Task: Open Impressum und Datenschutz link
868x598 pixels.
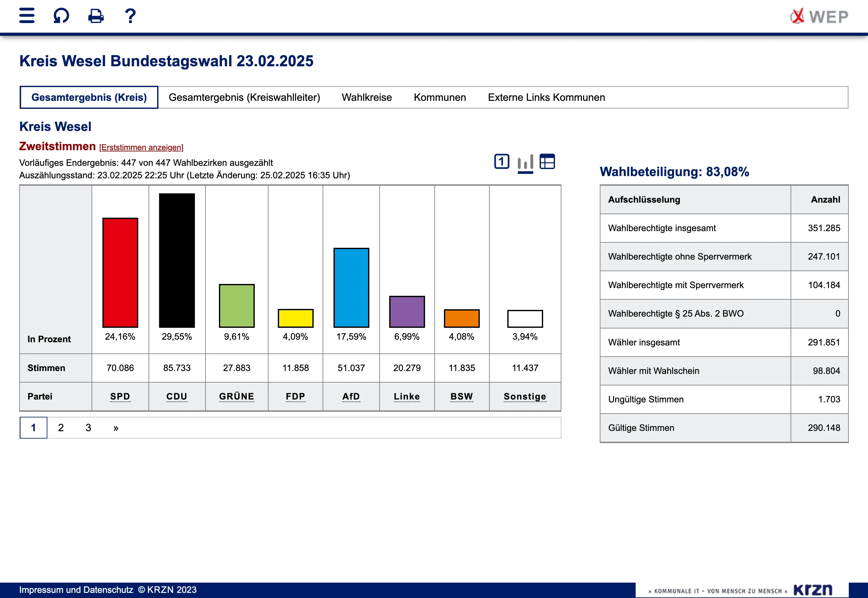Action: [76, 590]
